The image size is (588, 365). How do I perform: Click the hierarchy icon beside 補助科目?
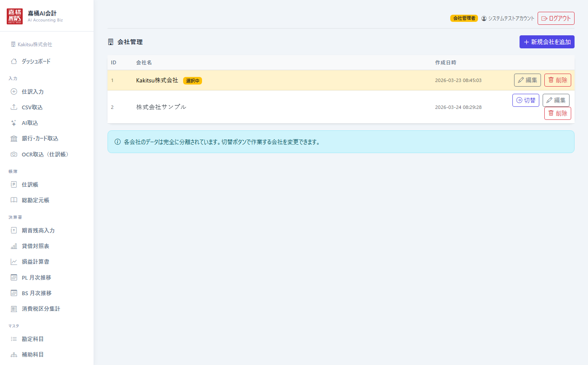[x=13, y=354]
